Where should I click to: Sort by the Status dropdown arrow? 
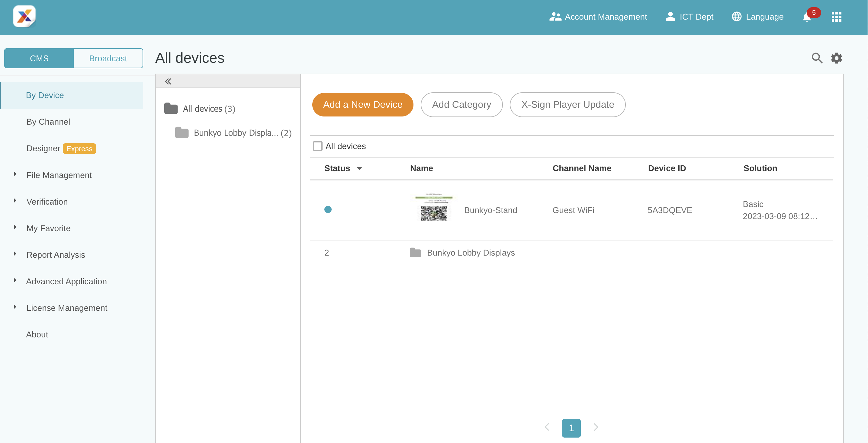tap(359, 168)
